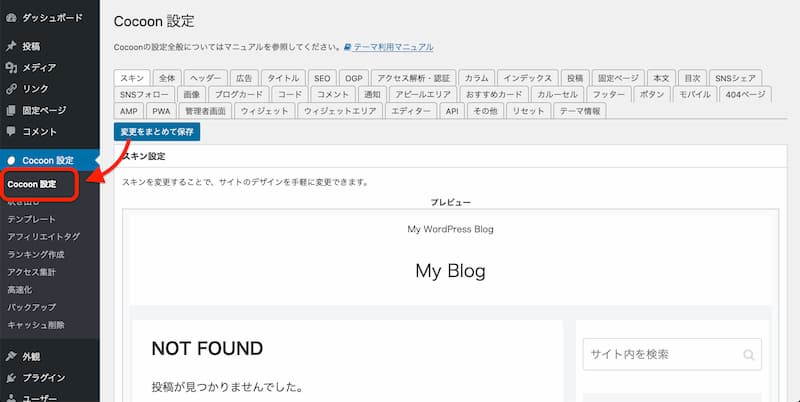Viewport: 800px width, 402px height.
Task: Open キャッシュ削除 in sidebar
Action: tap(36, 325)
